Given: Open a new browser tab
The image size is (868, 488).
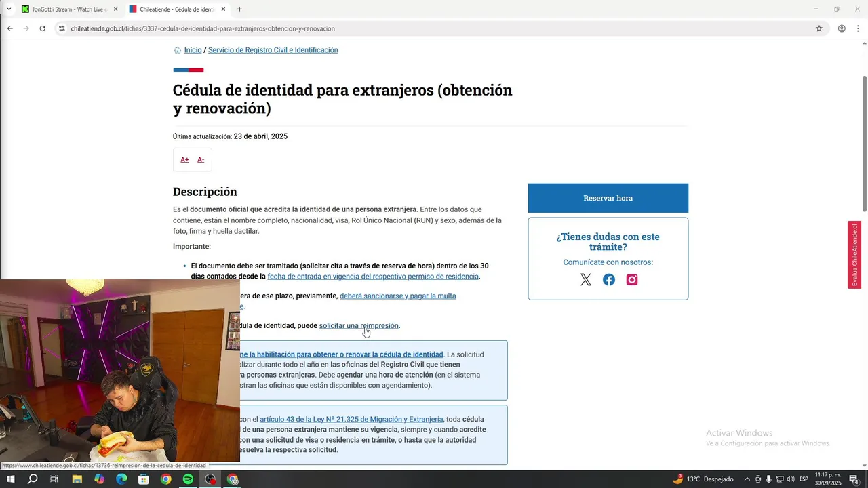Looking at the screenshot, I should click(239, 9).
